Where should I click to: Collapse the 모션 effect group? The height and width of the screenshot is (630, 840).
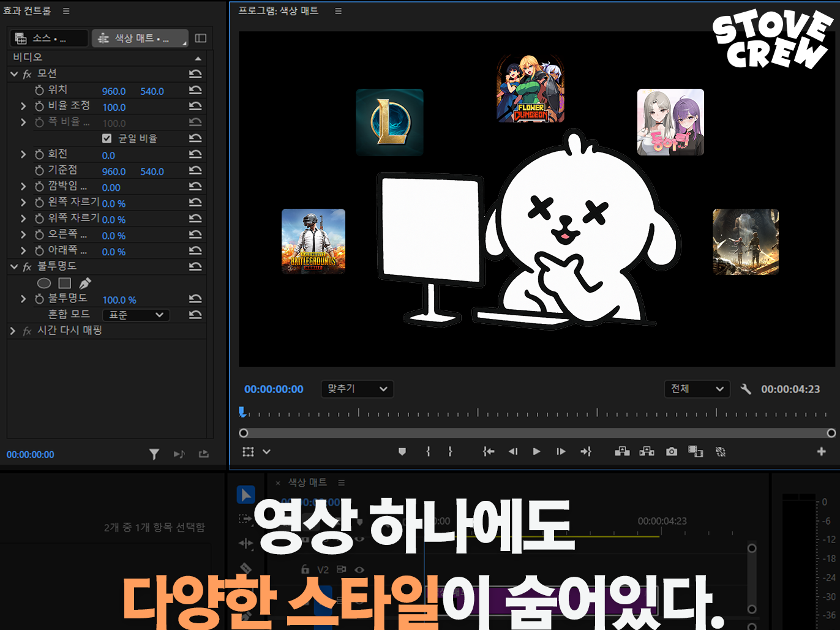14,74
